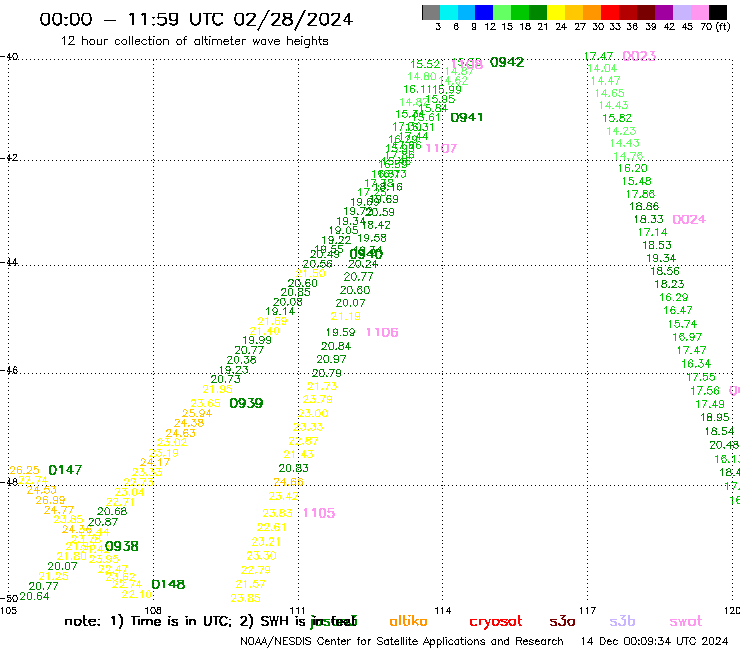The height and width of the screenshot is (650, 740).
Task: Click the lavender swatch in the legend
Action: point(681,12)
